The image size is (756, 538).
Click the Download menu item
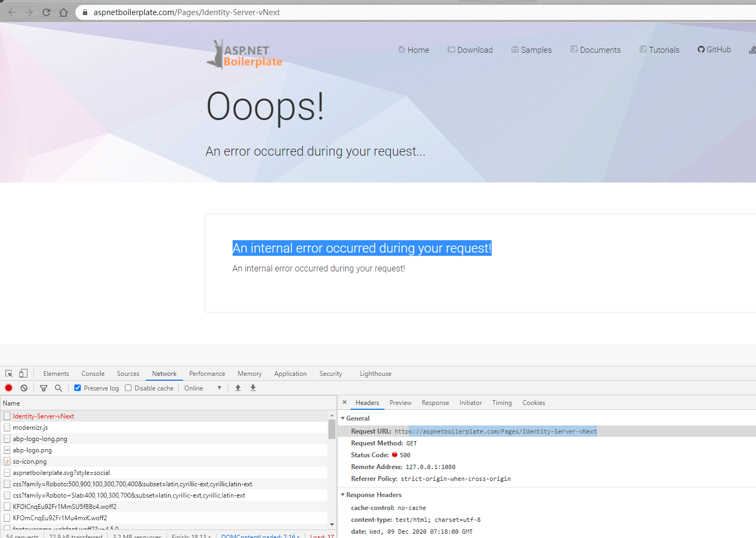click(x=470, y=50)
